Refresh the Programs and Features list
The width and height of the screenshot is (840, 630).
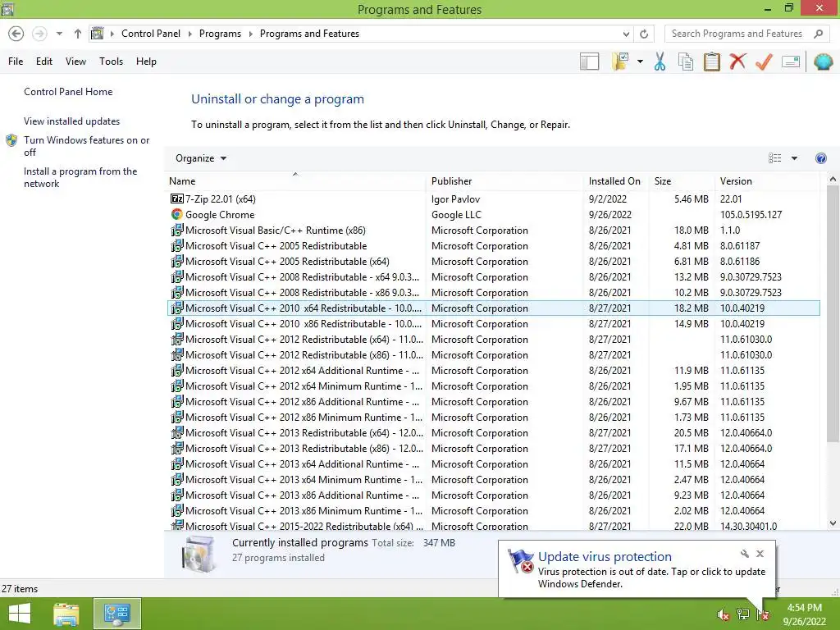[x=644, y=34]
